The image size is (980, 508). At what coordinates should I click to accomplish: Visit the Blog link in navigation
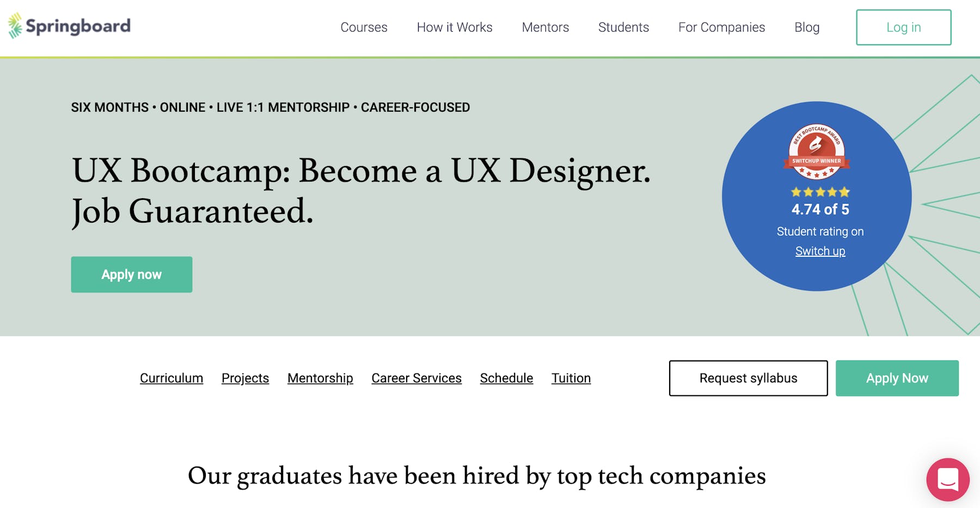point(807,27)
